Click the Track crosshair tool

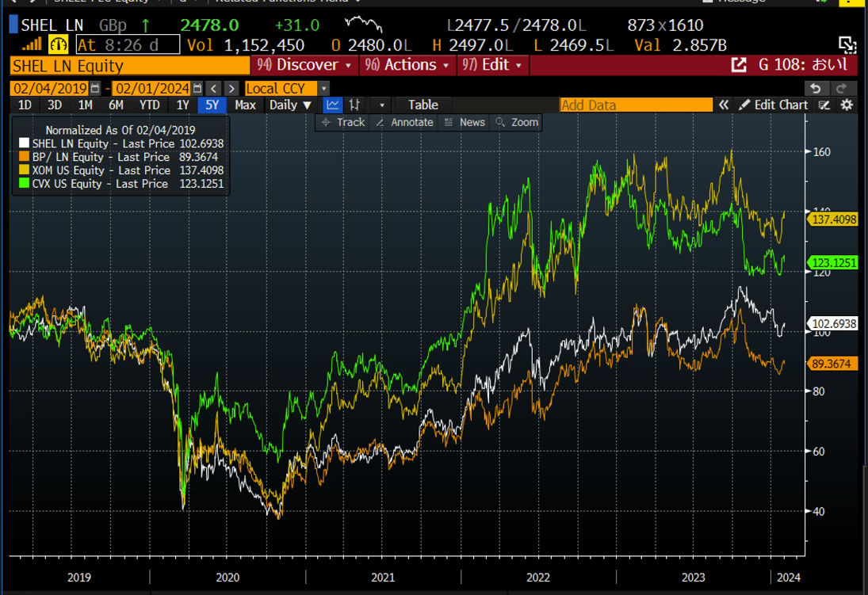(x=343, y=122)
